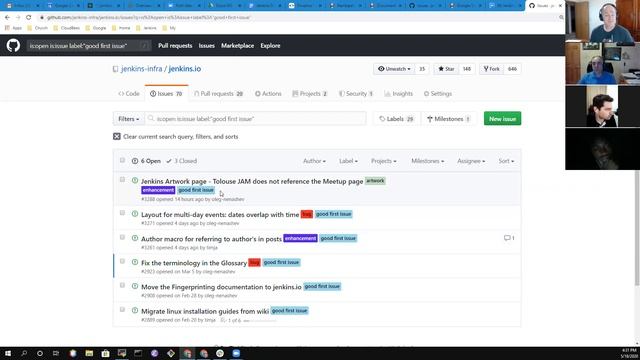Show the 6 Open issues
Screen dimensions: 640x360
pos(146,161)
